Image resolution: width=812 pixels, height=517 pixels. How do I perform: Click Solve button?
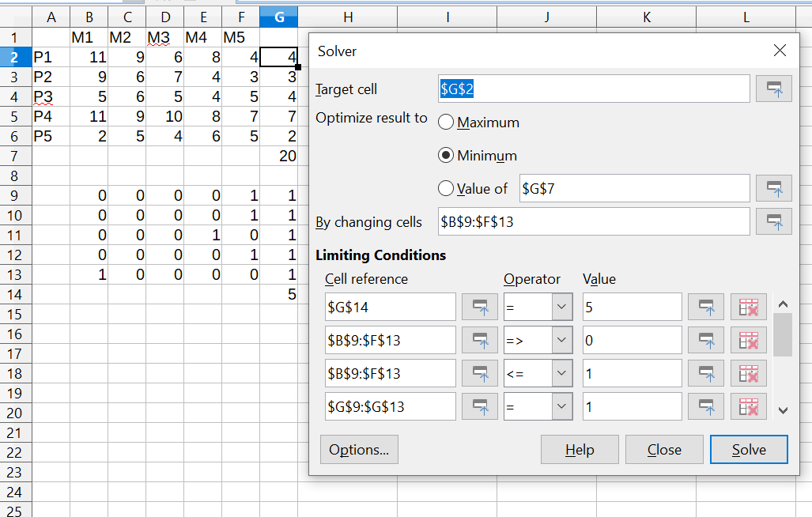click(749, 449)
